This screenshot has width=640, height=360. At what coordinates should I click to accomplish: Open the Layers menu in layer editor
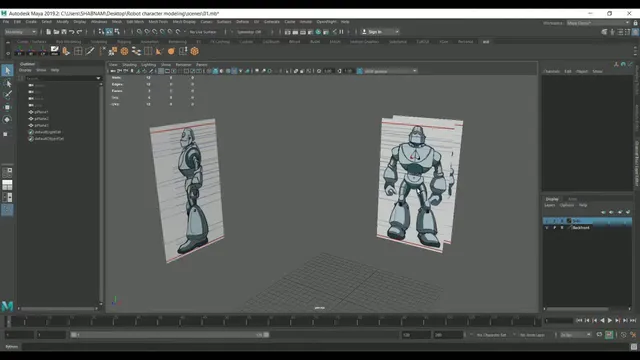[549, 205]
